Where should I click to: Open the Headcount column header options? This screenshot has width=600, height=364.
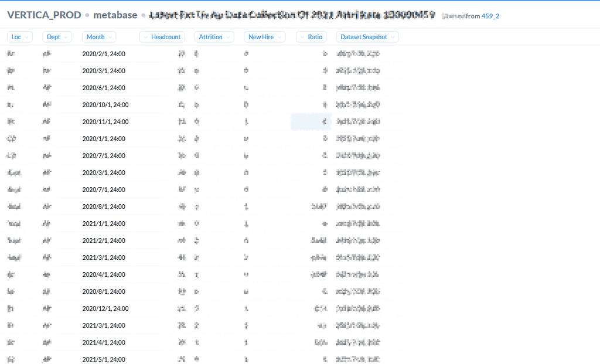[162, 37]
